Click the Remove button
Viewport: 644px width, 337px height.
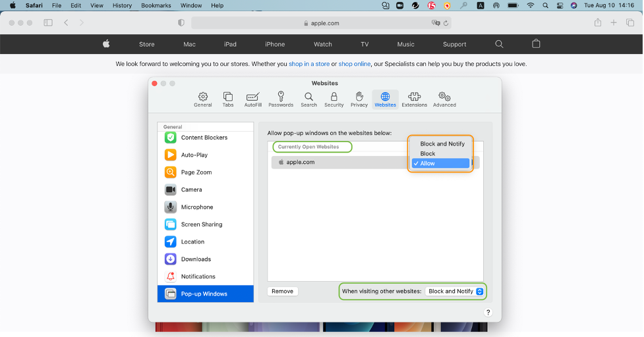click(282, 291)
